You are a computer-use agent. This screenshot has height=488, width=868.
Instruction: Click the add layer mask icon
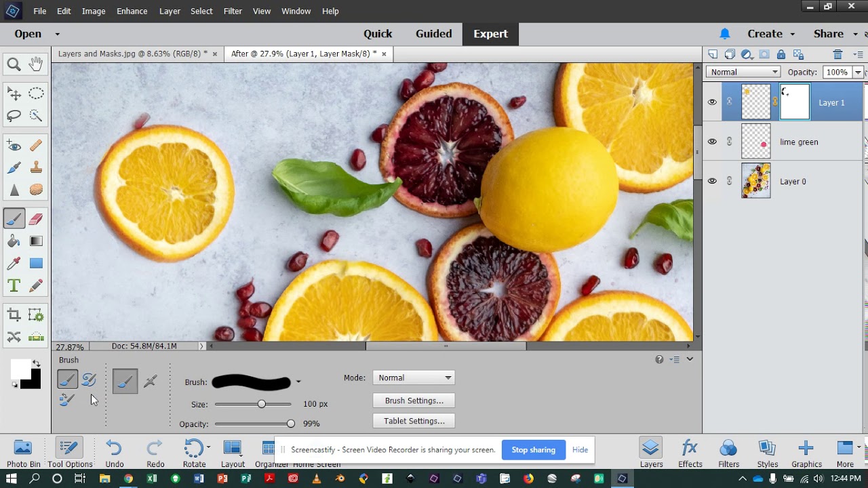pos(764,54)
